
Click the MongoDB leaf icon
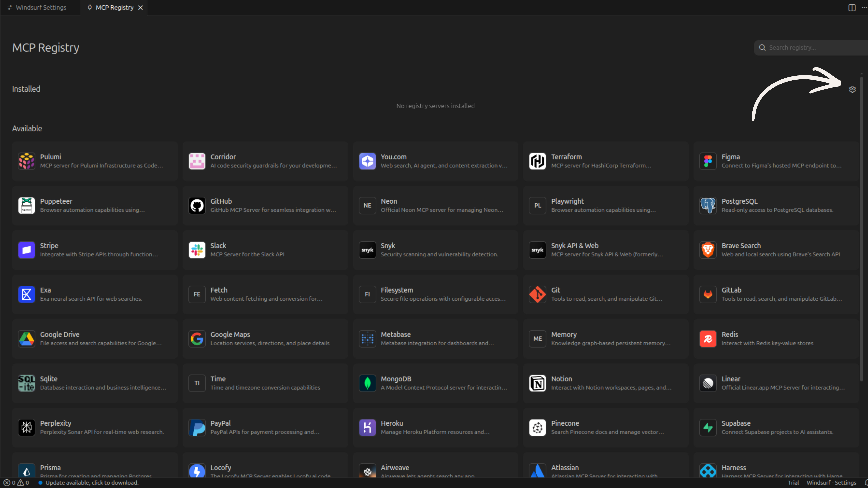pyautogui.click(x=367, y=383)
